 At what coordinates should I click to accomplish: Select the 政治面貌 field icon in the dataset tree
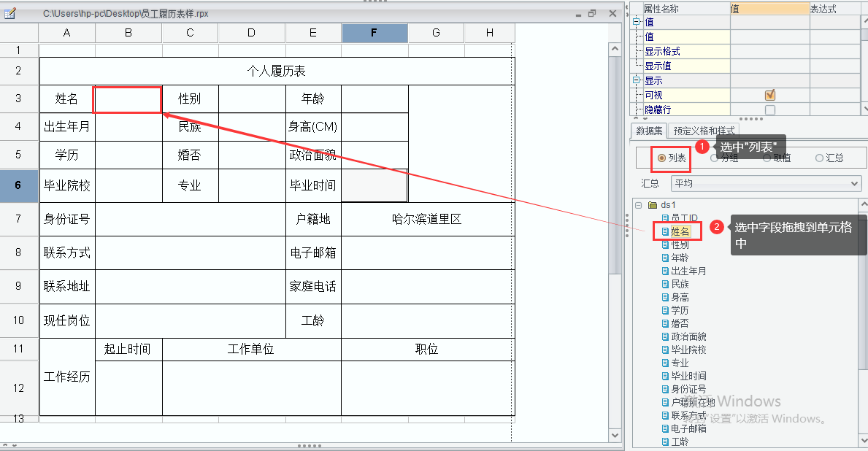665,336
